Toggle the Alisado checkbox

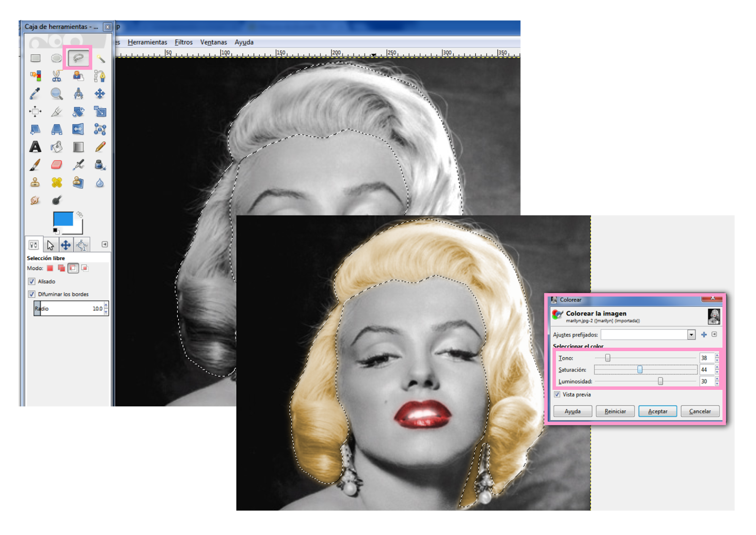[x=32, y=281]
